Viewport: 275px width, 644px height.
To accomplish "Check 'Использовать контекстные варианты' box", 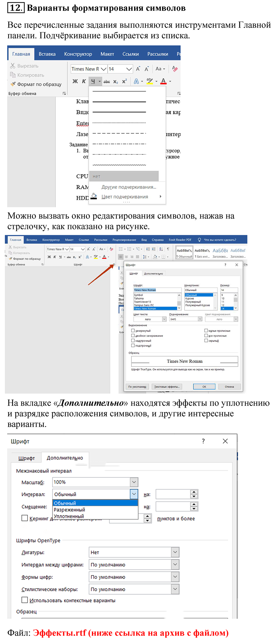I will [25, 600].
